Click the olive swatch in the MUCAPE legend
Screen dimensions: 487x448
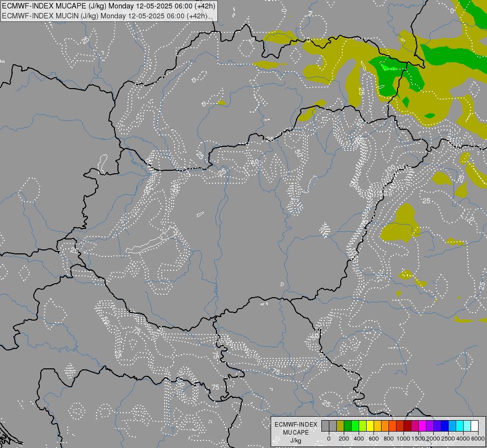tap(340, 426)
